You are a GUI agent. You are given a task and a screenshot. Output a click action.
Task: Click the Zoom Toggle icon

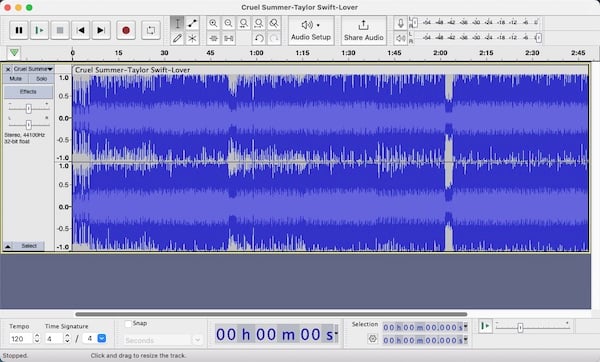coord(274,23)
